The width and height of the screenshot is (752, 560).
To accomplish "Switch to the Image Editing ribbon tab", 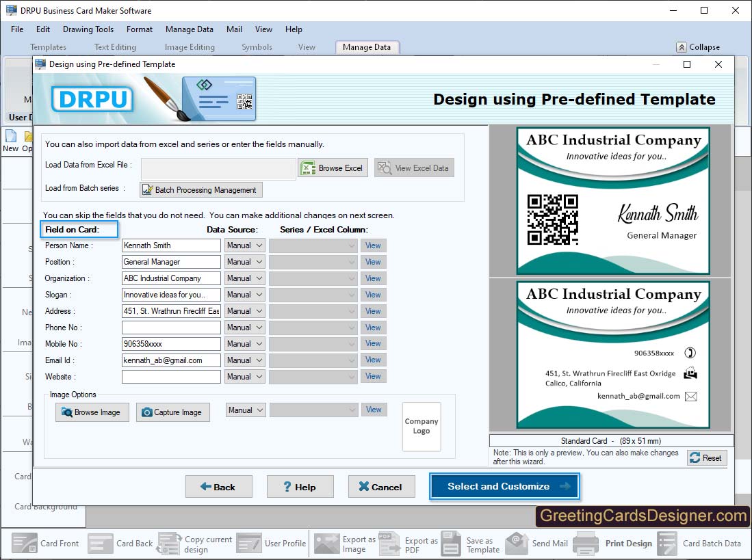I will tap(190, 47).
